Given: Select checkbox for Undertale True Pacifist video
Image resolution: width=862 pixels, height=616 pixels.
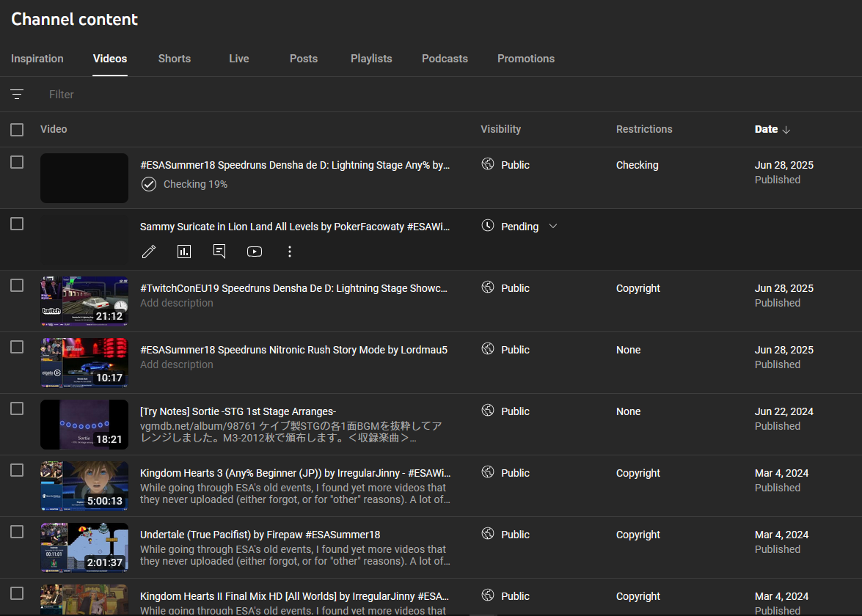Looking at the screenshot, I should tap(17, 532).
